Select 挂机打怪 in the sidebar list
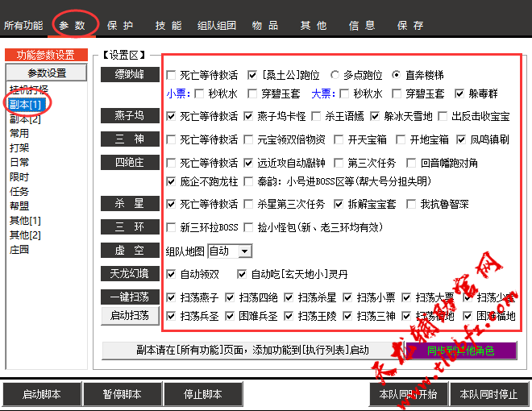Screen dimensions: 532x411 pyautogui.click(x=29, y=90)
